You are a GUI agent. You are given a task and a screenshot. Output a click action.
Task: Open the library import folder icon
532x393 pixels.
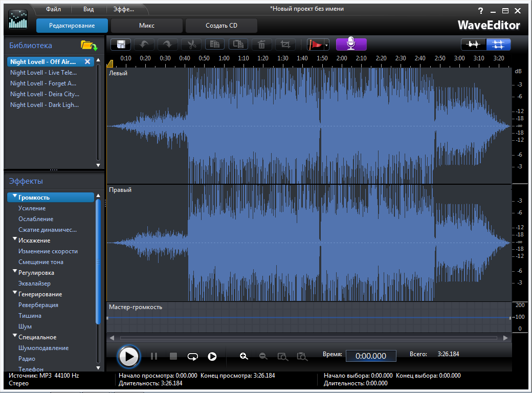(88, 46)
